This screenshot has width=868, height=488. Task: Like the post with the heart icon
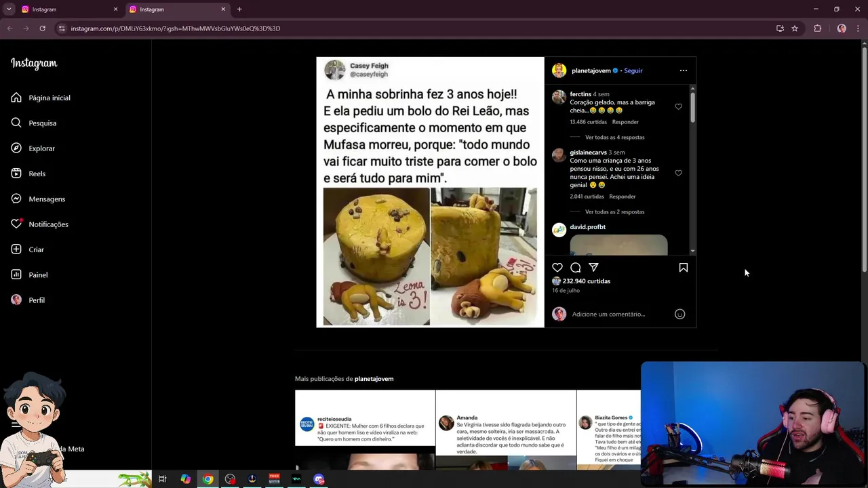pos(557,267)
